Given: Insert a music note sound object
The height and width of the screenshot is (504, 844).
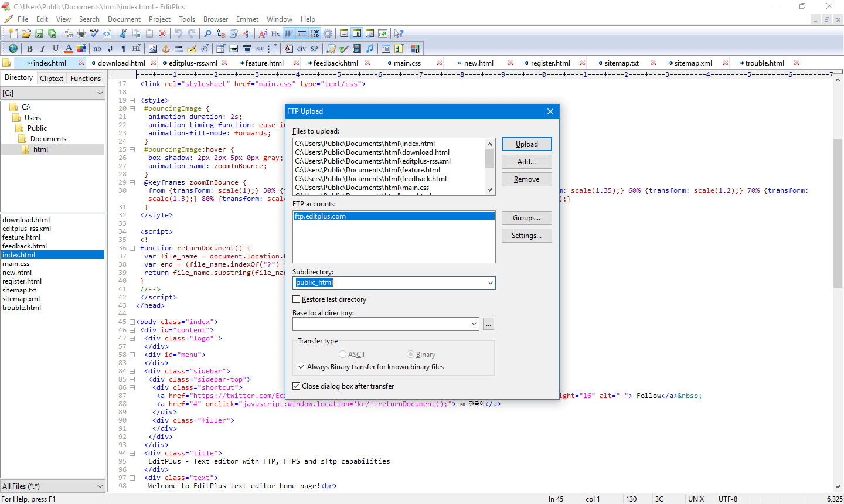Looking at the screenshot, I should coord(370,49).
